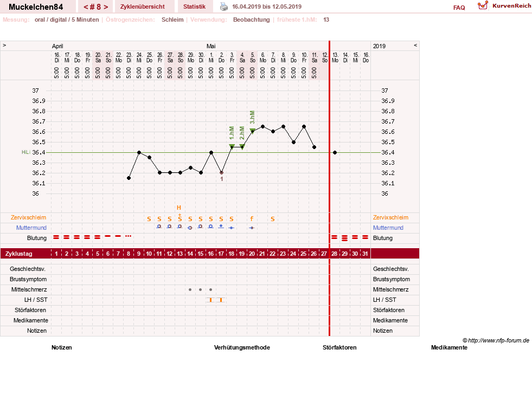Screen dimensions: 532x401
Task: Click the 1.hM green triangle marker
Action: click(x=232, y=146)
